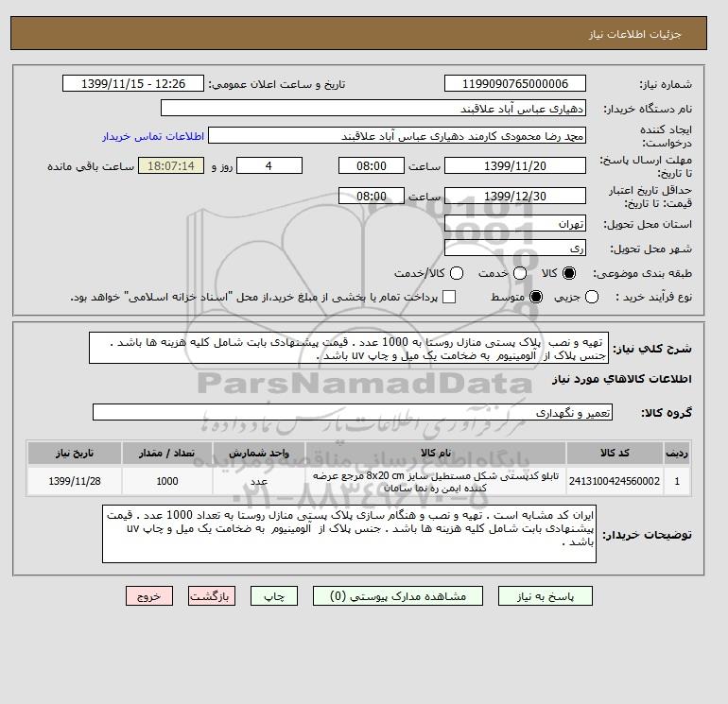728x704 pixels.
Task: Click the چاپ print button
Action: [274, 596]
